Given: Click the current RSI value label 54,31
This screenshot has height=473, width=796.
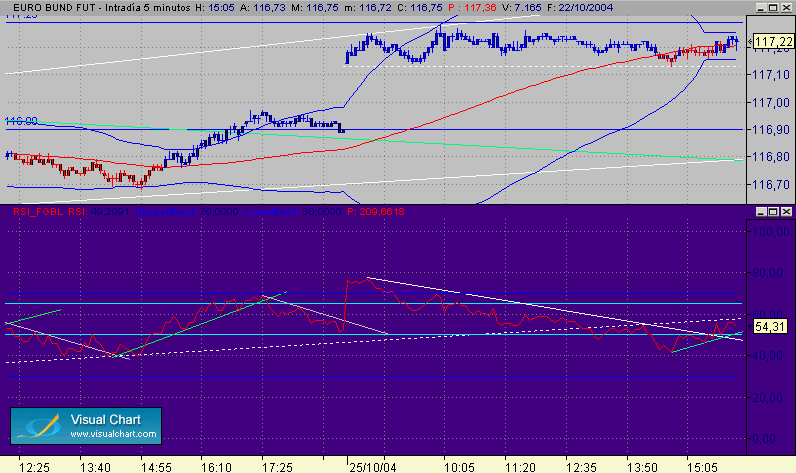Looking at the screenshot, I should click(x=770, y=327).
